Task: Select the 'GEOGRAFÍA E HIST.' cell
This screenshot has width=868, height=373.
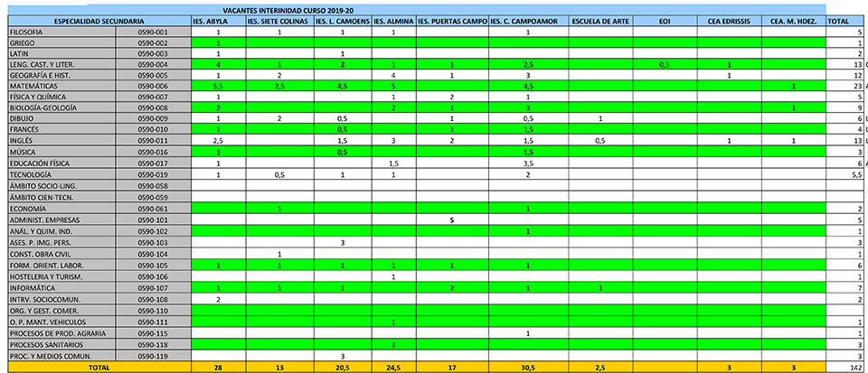Action: [62, 76]
